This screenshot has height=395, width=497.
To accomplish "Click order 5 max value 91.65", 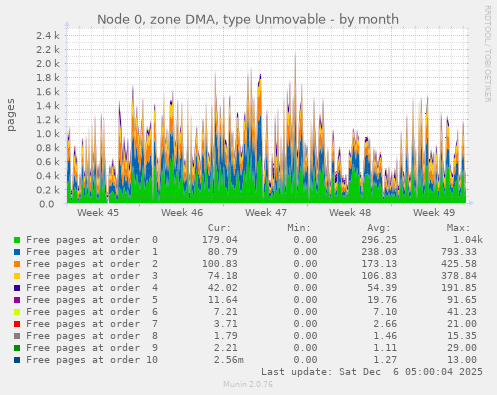I will pyautogui.click(x=462, y=300).
